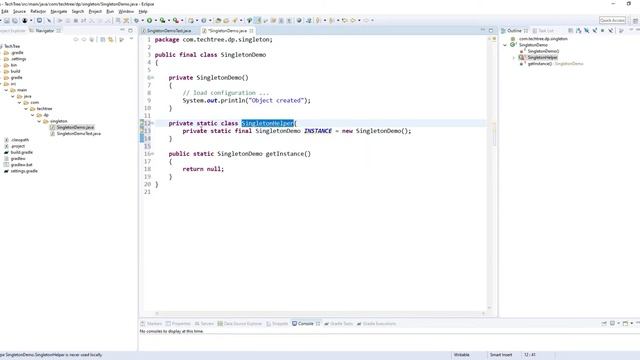Screen dimensions: 640x360
Task: Toggle Link with Editor in Navigator panel
Action: coord(111,40)
